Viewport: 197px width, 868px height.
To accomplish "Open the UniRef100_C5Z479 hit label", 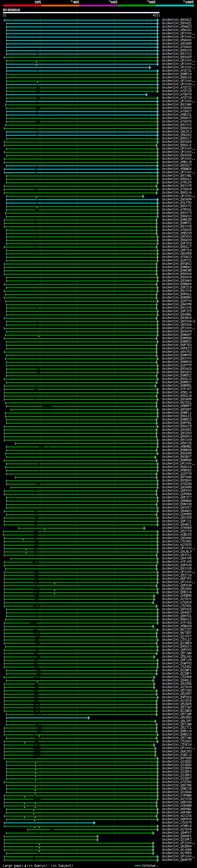I will 177,823.
